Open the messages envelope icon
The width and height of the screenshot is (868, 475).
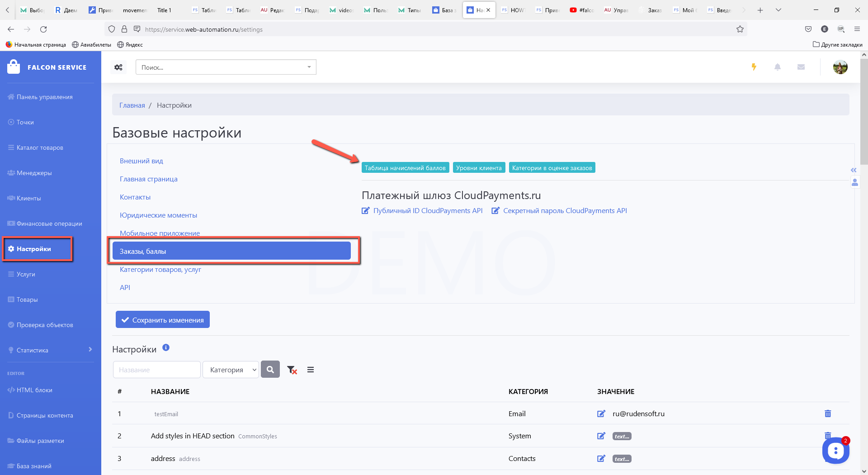pyautogui.click(x=801, y=67)
